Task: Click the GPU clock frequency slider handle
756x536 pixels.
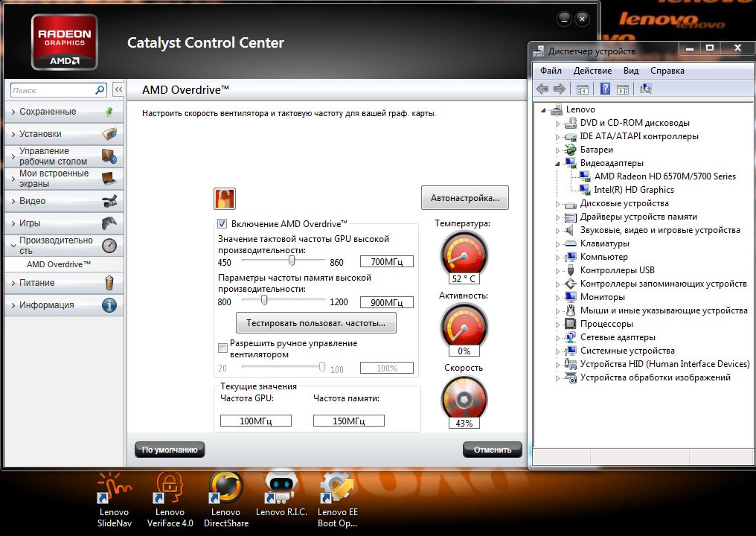Action: point(292,261)
